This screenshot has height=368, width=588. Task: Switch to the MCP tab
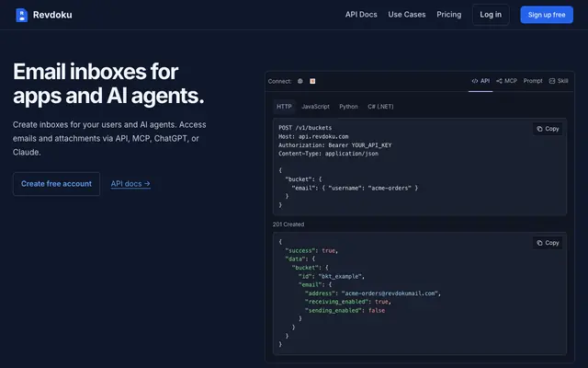click(x=506, y=81)
